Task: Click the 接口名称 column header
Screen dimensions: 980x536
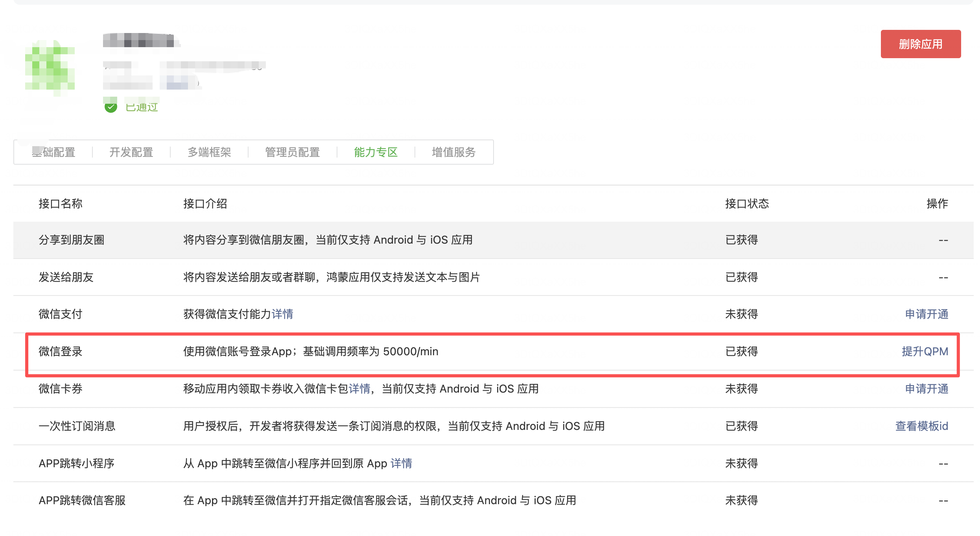Action: pos(61,204)
